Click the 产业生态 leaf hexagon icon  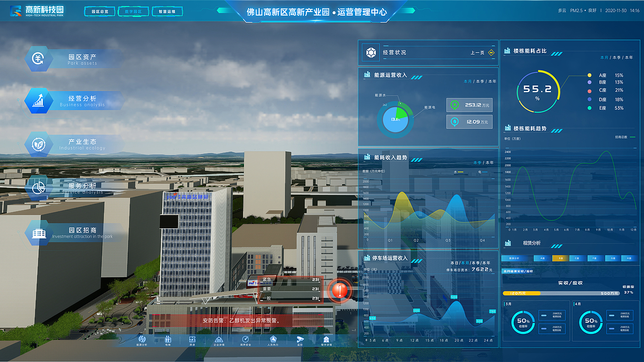(39, 144)
